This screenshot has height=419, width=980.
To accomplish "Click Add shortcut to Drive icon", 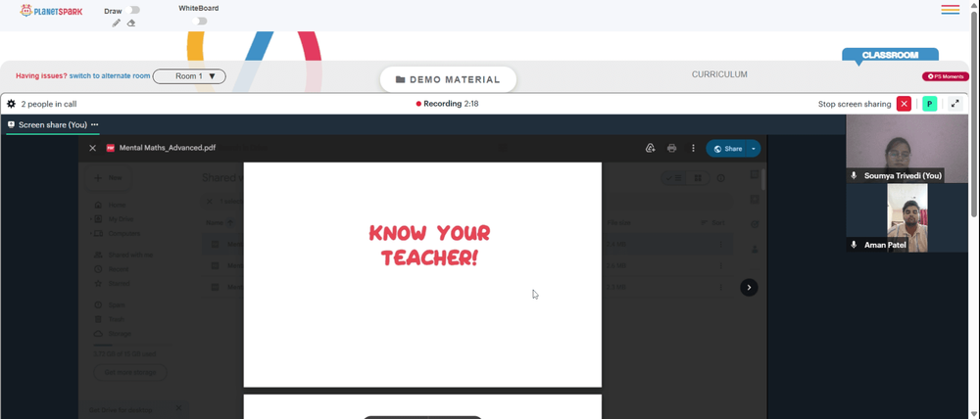I will (650, 148).
